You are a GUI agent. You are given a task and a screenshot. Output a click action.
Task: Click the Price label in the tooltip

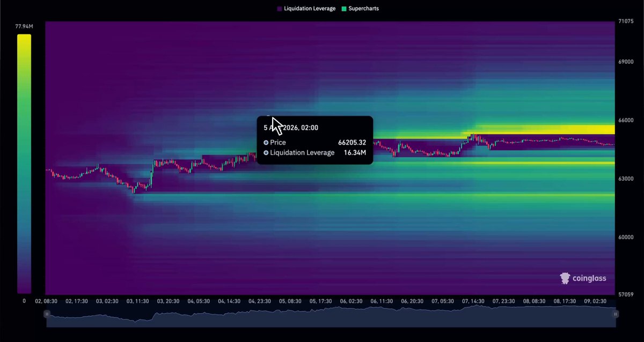tap(278, 143)
